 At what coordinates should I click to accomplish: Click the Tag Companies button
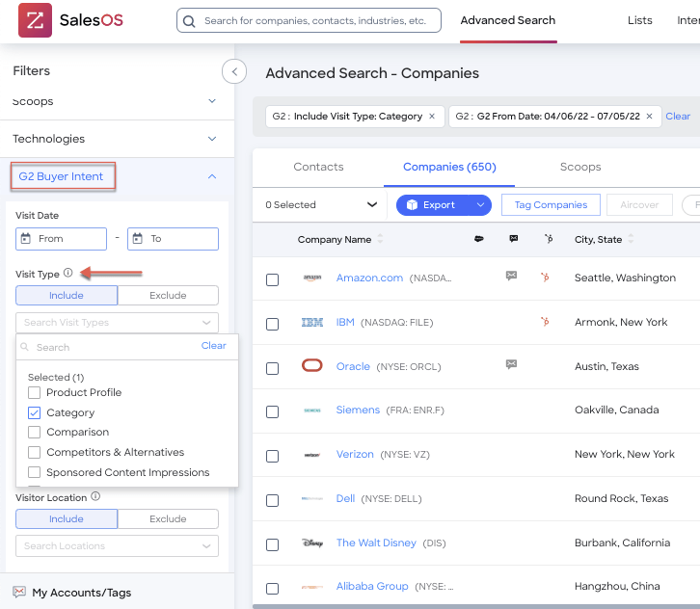click(551, 205)
